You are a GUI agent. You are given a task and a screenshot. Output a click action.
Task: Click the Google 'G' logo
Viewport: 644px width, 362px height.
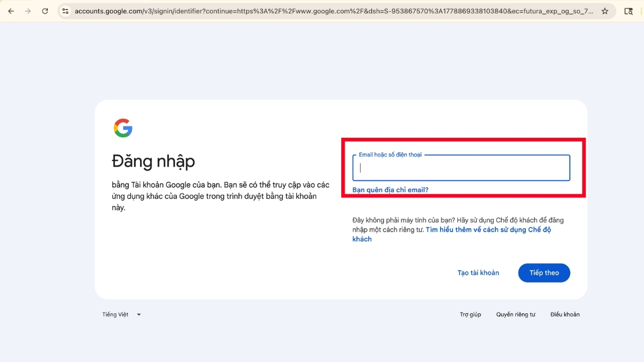tap(123, 128)
